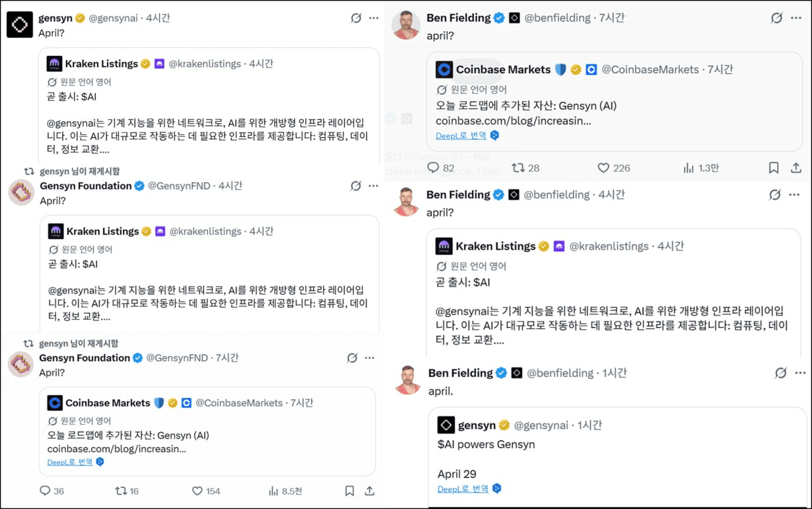This screenshot has width=812, height=509.
Task: Open @benfielding handle on the 1시간 tweet
Action: 560,373
